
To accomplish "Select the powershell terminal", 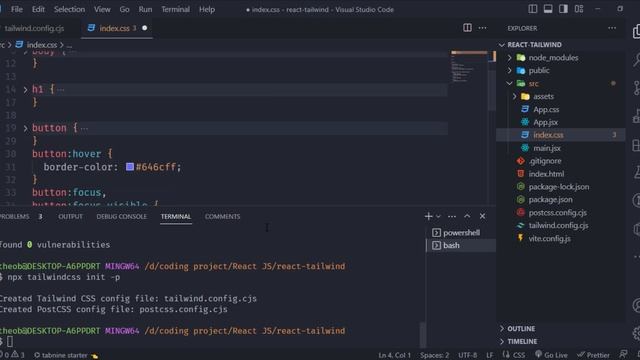I will point(461,233).
